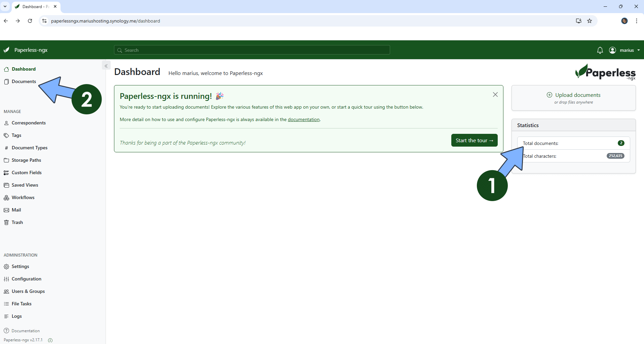Viewport: 644px width, 344px height.
Task: Click the Statistics panel header
Action: pyautogui.click(x=574, y=125)
